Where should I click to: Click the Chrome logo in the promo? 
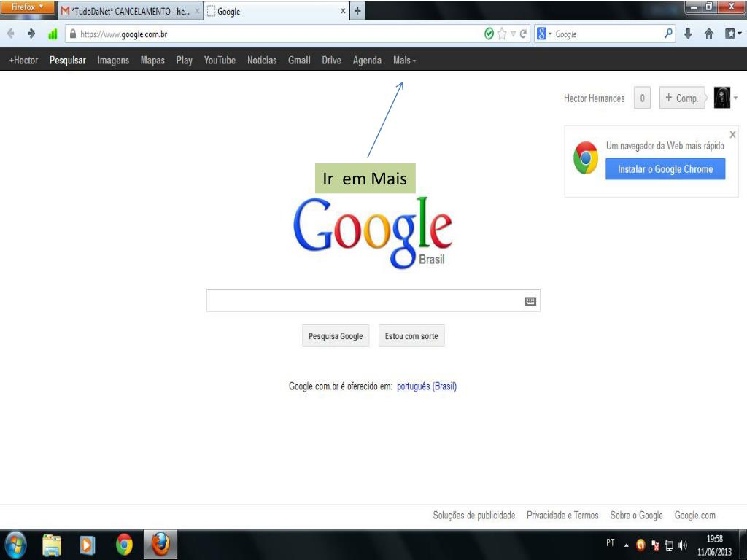click(x=586, y=157)
